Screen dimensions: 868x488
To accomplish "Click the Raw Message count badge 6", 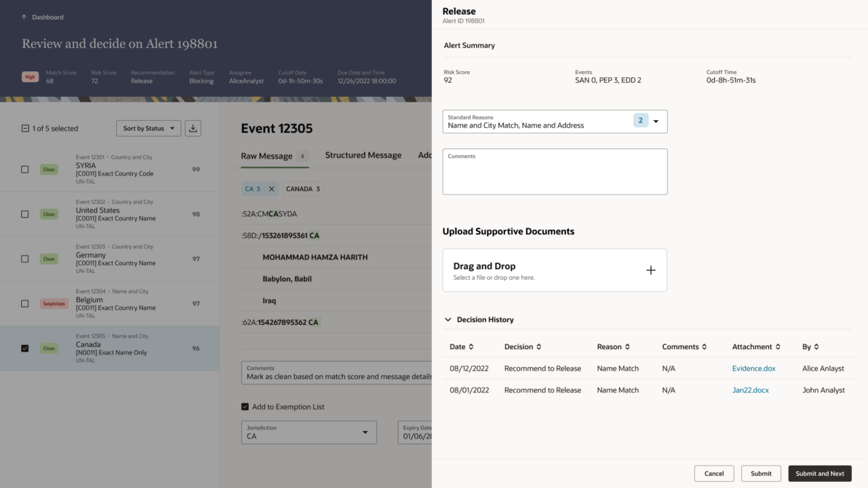I will coord(302,156).
